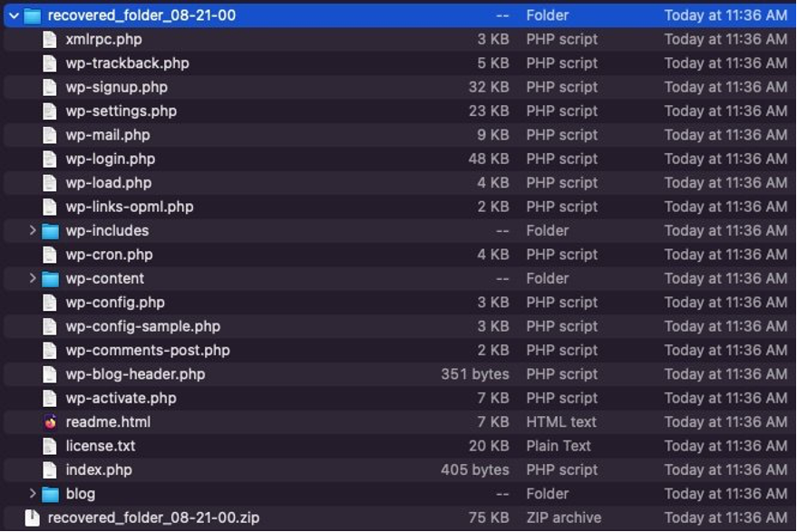Click the license.txt plain text icon
Viewport: 797px width, 532px height.
[x=47, y=445]
